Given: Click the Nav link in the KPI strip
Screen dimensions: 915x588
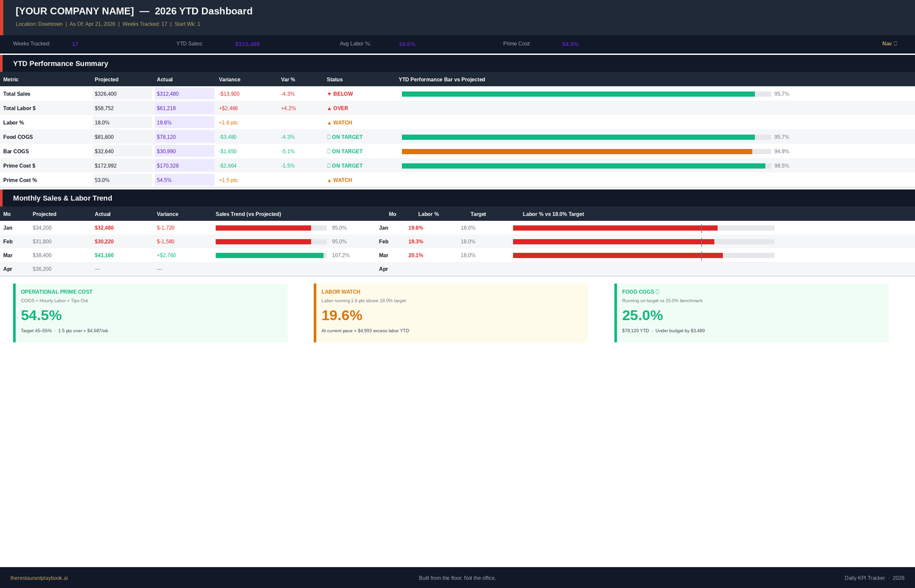Looking at the screenshot, I should (890, 44).
